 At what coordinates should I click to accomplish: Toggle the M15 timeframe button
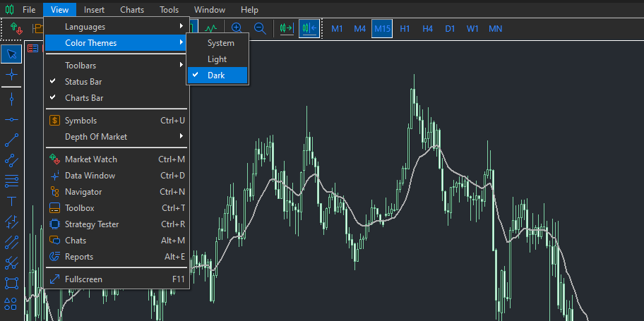(382, 29)
